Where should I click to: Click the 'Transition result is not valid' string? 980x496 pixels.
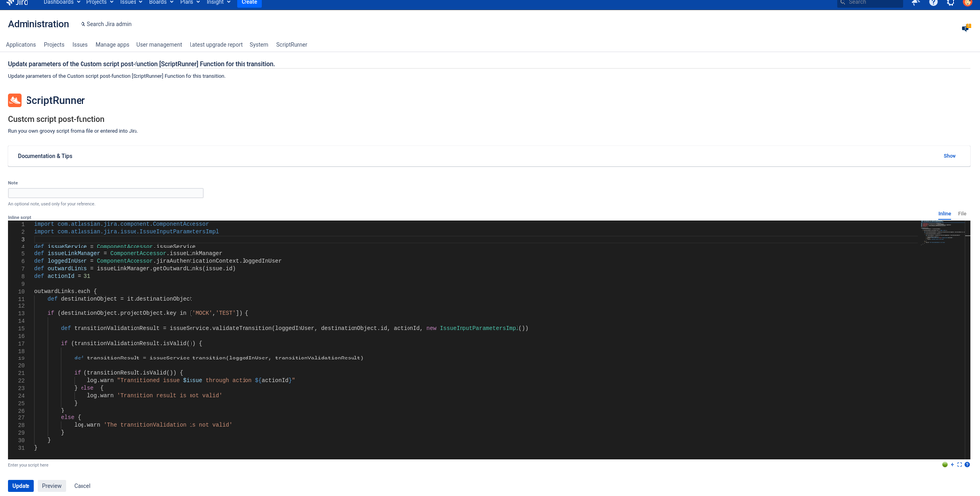169,395
